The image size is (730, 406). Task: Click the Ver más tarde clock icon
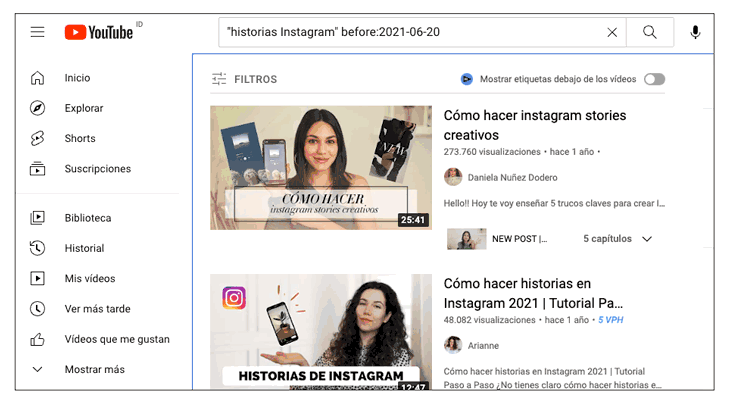37,309
